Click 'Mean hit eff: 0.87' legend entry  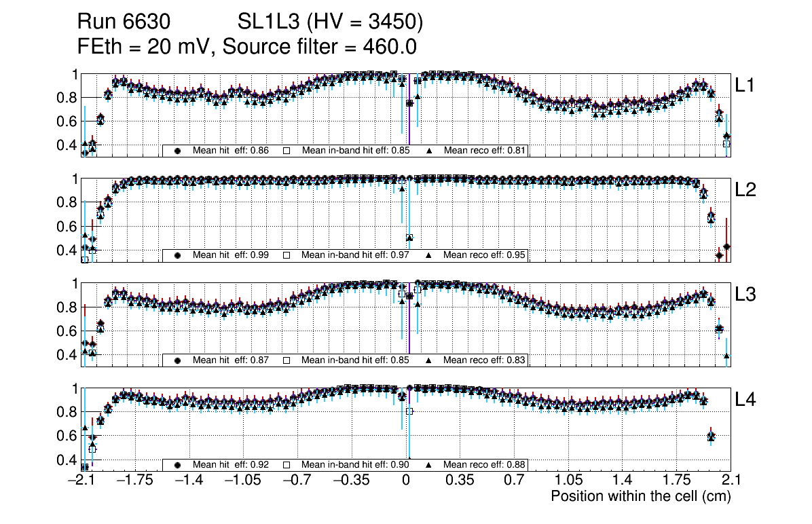231,360
